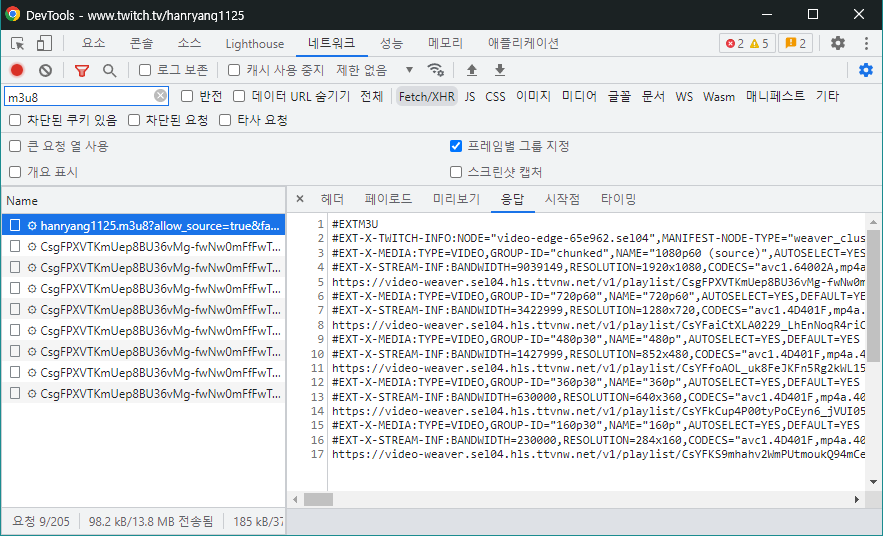Viewport: 883px width, 536px height.
Task: Open DevTools settings gear icon
Action: (838, 43)
